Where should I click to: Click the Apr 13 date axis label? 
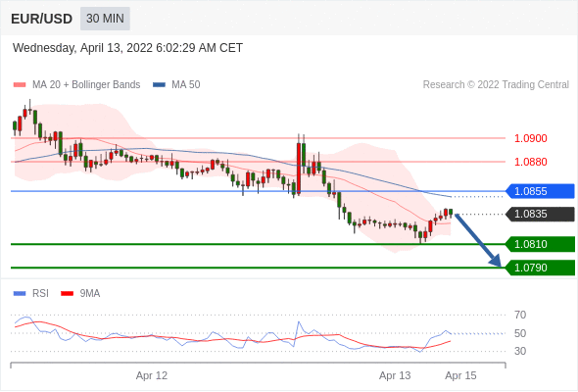point(395,375)
